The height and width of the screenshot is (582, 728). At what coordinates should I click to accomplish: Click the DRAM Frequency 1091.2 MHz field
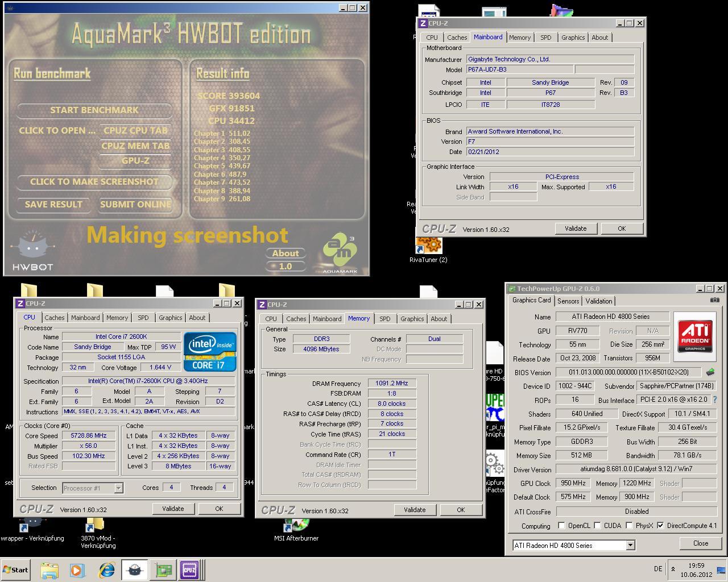tap(391, 384)
